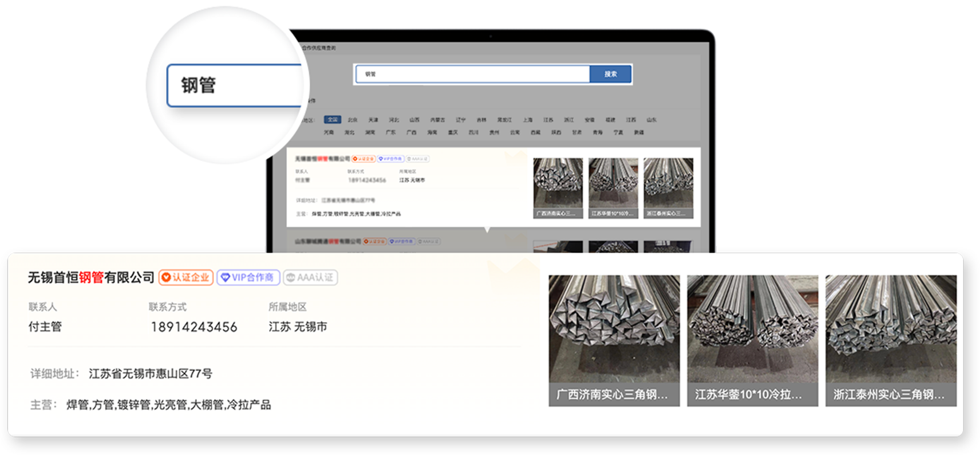This screenshot has height=455, width=980.
Task: Open the 浙江泰州实心三角钢 product thumbnail in enlarged card
Action: coord(891,340)
